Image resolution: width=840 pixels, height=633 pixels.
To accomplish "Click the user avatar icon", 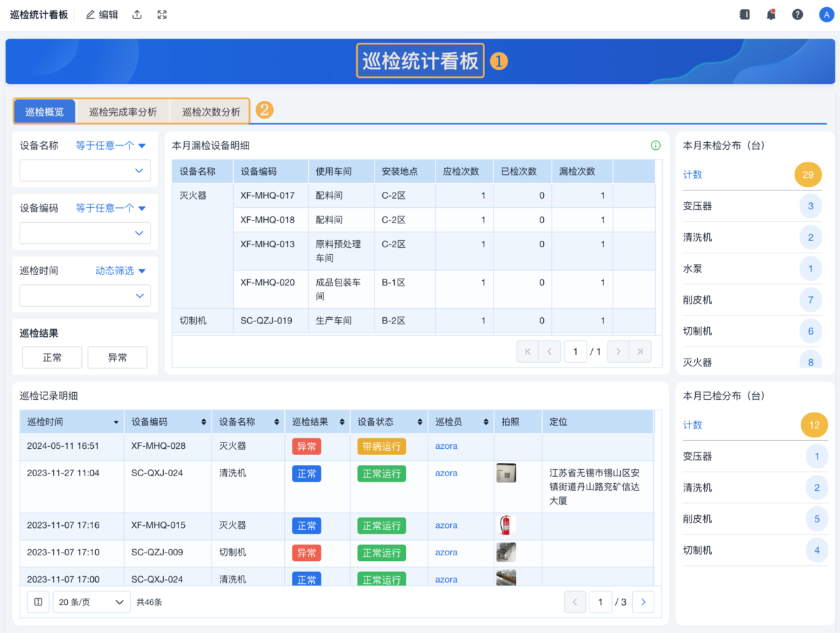I will pos(826,15).
